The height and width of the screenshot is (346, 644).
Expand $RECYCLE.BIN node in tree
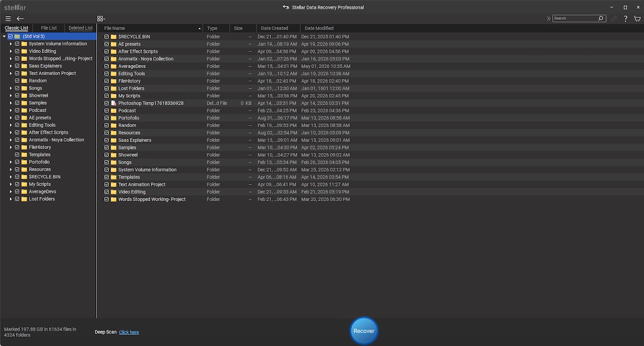coord(11,176)
